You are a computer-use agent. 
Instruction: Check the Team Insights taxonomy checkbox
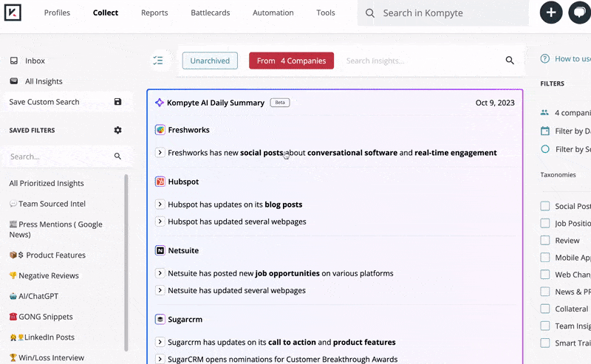coord(545,326)
